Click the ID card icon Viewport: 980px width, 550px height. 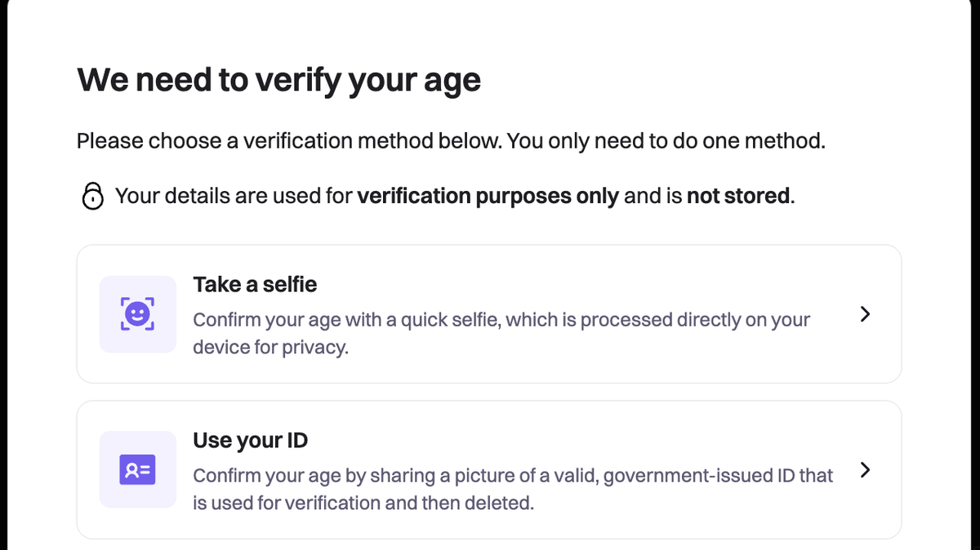click(137, 470)
